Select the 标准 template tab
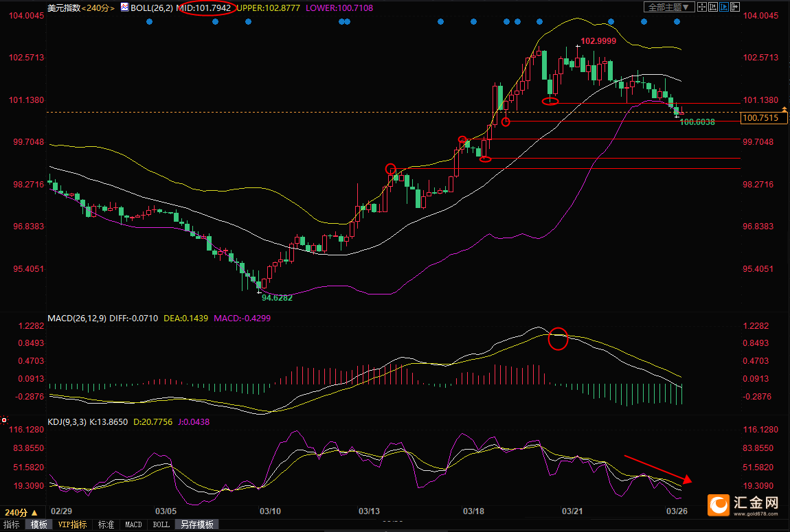The height and width of the screenshot is (532, 790). click(x=106, y=524)
